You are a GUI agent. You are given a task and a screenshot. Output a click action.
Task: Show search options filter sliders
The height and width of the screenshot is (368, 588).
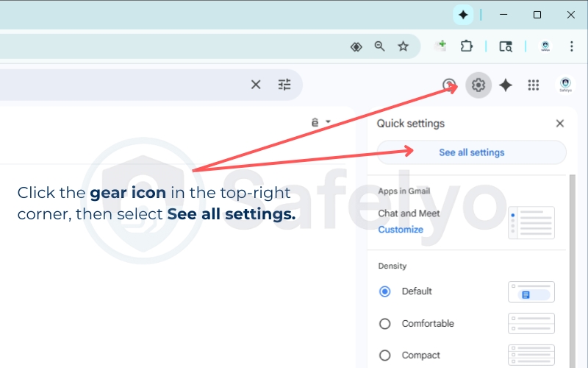coord(284,85)
